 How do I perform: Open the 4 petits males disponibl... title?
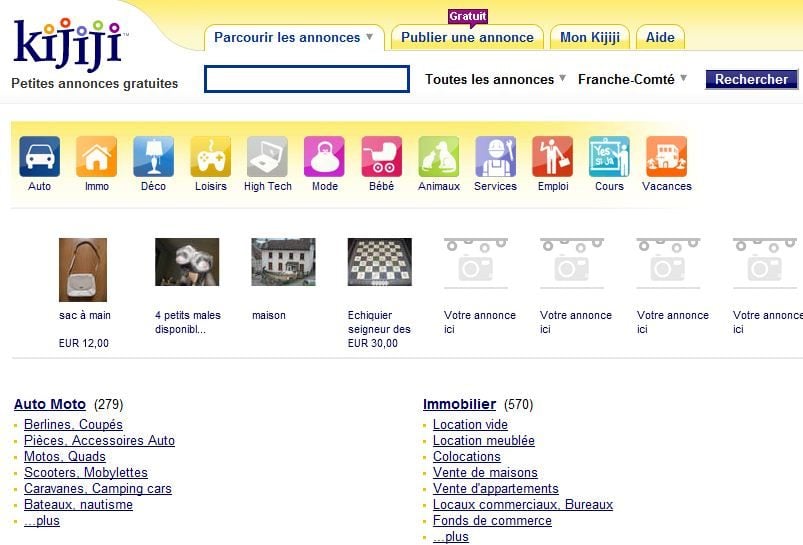188,322
